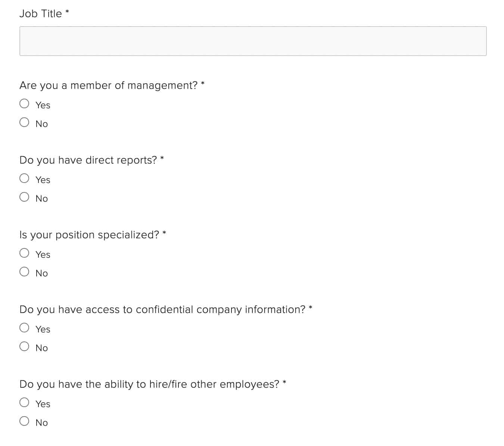Screen dimensions: 504x446
Task: Click the asterisk after the hire/fire question
Action: pyautogui.click(x=284, y=382)
